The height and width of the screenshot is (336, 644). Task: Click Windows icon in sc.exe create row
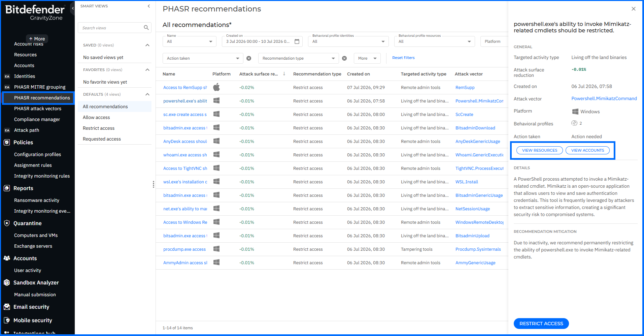point(216,114)
